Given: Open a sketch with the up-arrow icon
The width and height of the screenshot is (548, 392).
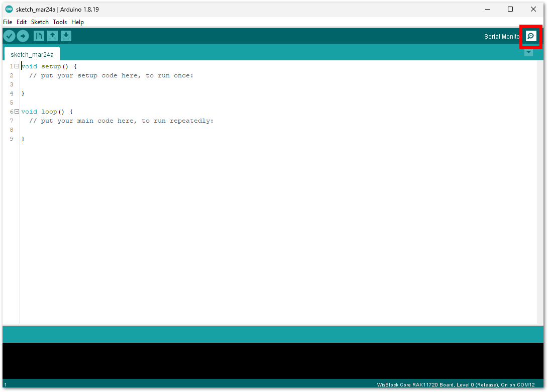Looking at the screenshot, I should coord(52,36).
